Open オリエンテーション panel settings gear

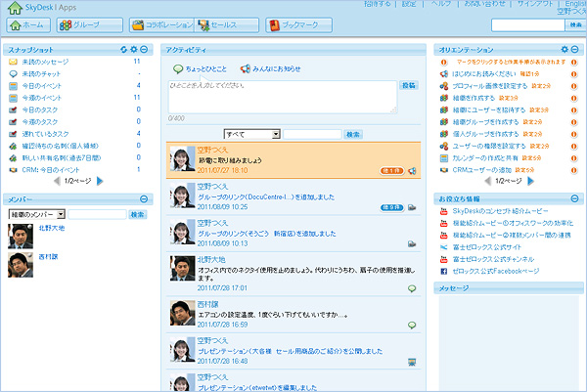pos(564,49)
